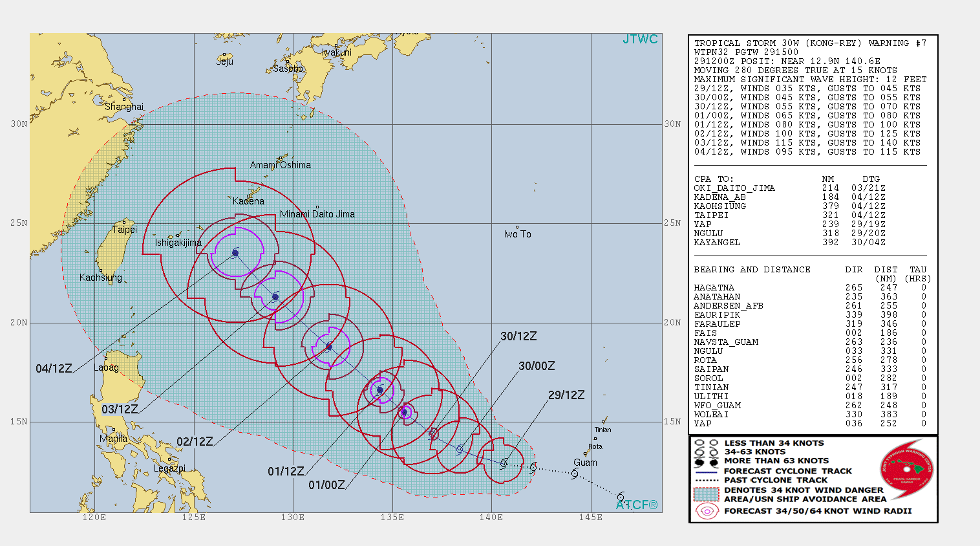This screenshot has height=546, width=980.
Task: Click the KAYANGEL closest approach row
Action: (x=790, y=243)
